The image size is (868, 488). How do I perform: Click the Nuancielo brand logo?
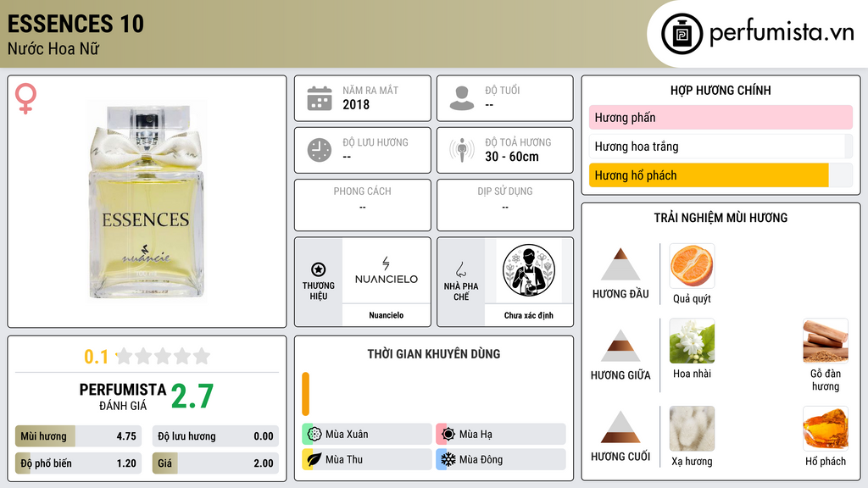point(386,270)
